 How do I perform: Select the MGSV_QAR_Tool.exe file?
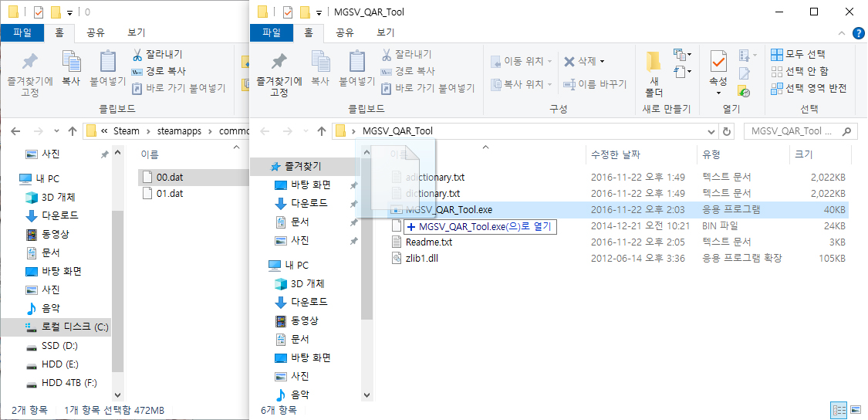pos(619,209)
